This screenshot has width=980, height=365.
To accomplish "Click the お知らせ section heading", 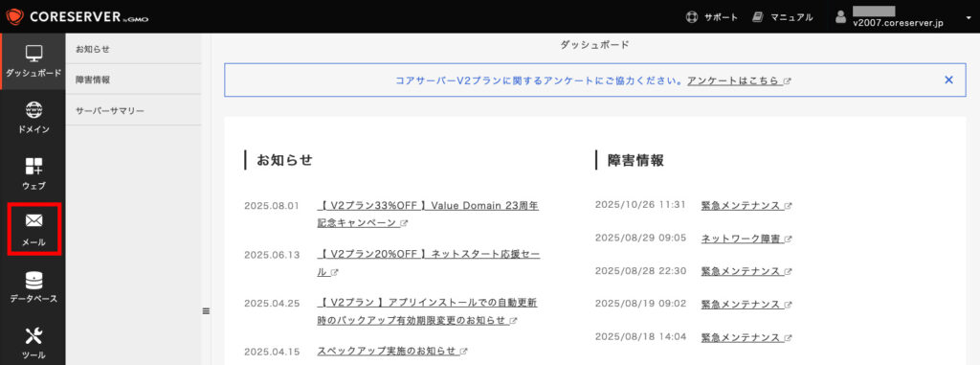I will (x=284, y=160).
